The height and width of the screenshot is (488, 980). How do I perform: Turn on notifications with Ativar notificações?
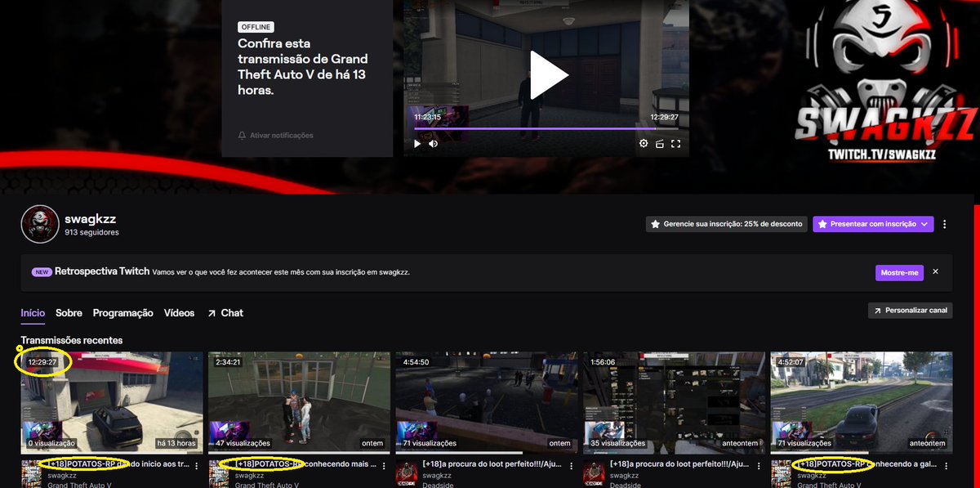pos(275,135)
